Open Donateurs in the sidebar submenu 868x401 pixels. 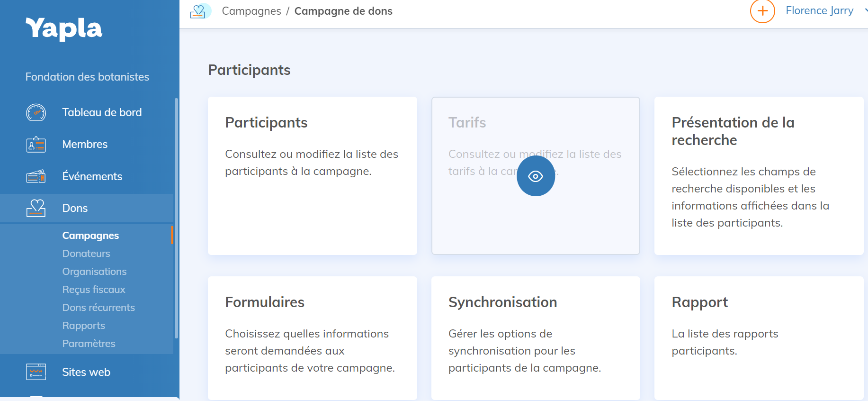(x=86, y=254)
